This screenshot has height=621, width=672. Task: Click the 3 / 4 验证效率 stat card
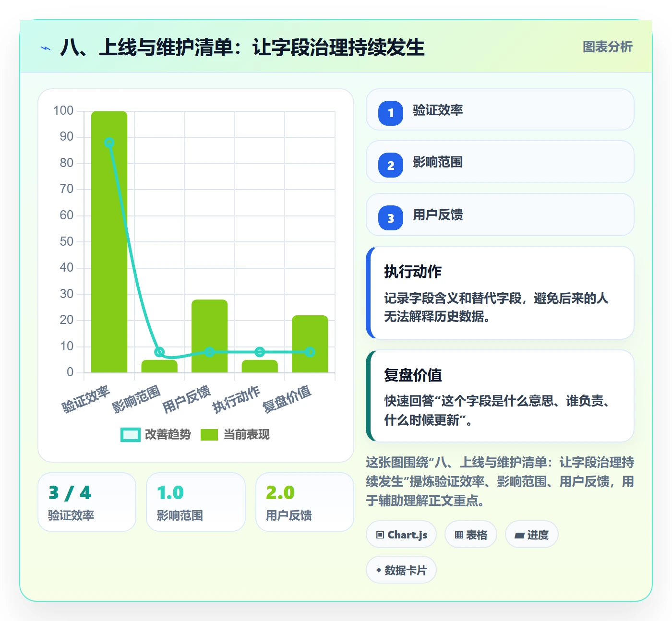coord(87,502)
